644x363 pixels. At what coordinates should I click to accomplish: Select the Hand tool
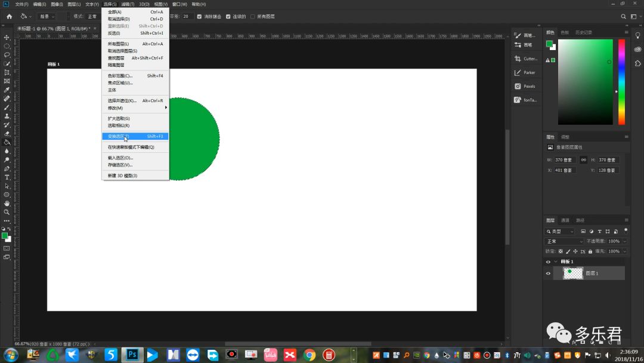(7, 204)
